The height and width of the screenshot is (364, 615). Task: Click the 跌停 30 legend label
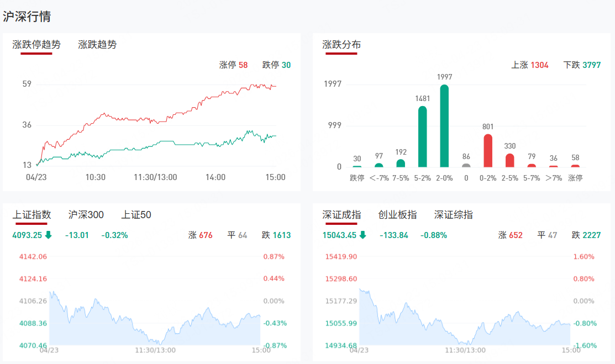point(276,65)
